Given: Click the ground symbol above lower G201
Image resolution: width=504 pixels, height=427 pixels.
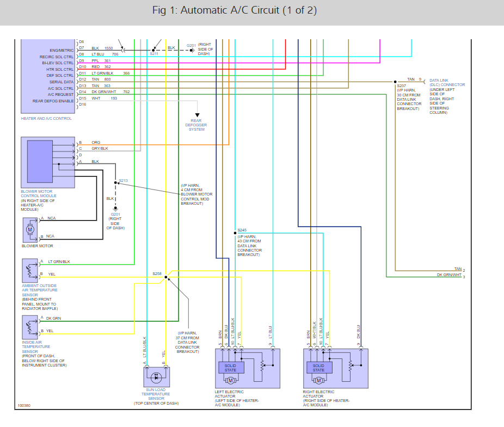Looking at the screenshot, I should click(x=115, y=209).
